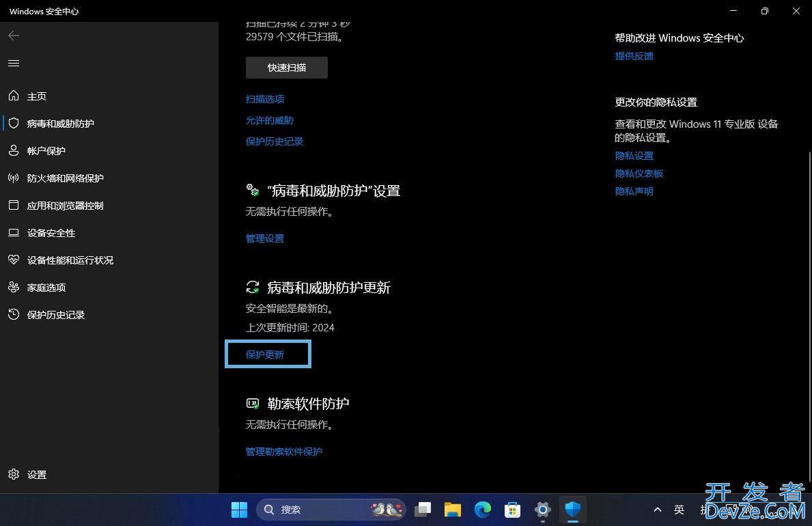Viewport: 812px width, 526px height.
Task: Start a scan with 快速扫描 button
Action: tap(286, 68)
